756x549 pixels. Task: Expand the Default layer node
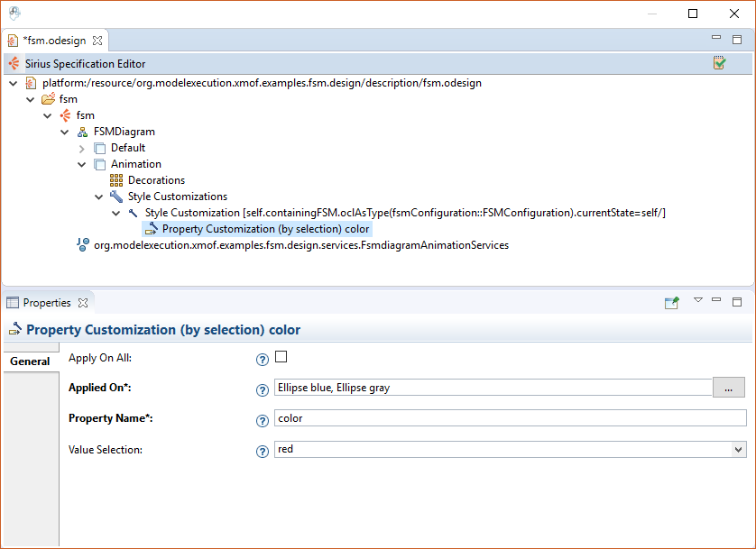82,149
